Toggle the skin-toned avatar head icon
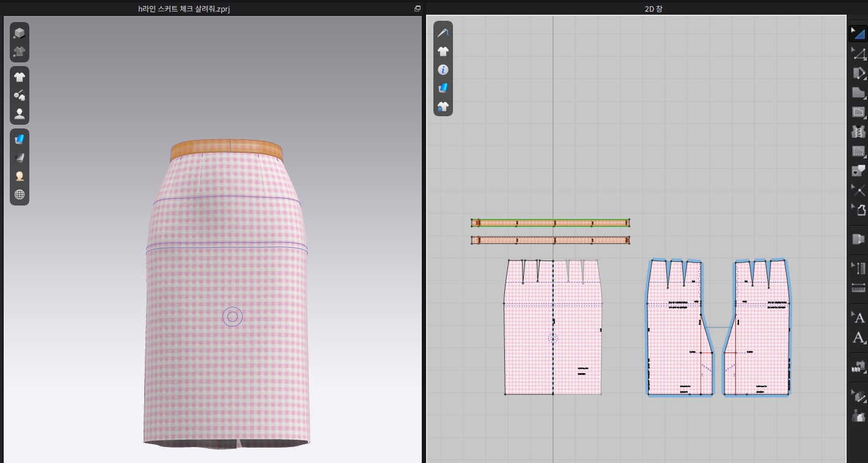Image resolution: width=868 pixels, height=463 pixels. (x=20, y=176)
